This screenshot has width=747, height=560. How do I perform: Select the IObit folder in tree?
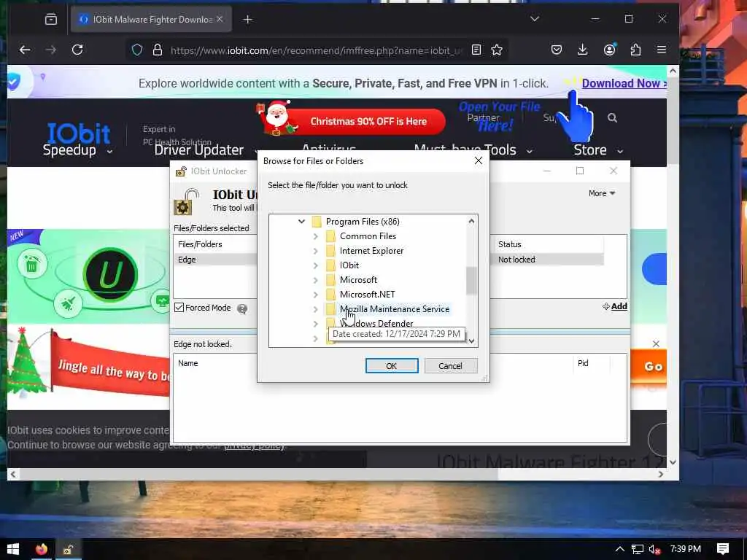coord(349,265)
